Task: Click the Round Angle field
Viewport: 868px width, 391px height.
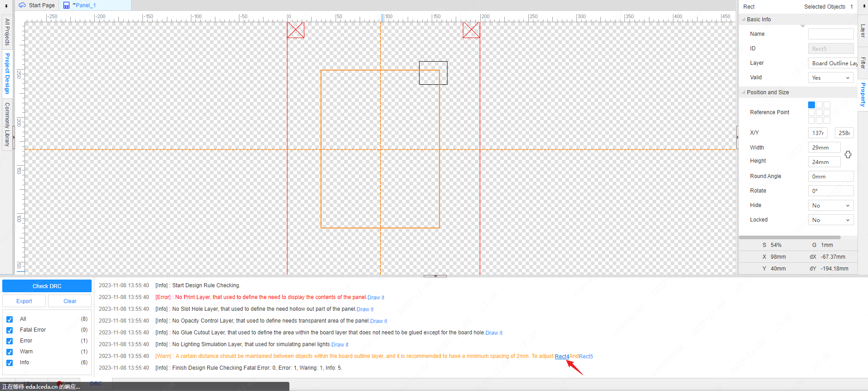Action: click(831, 176)
